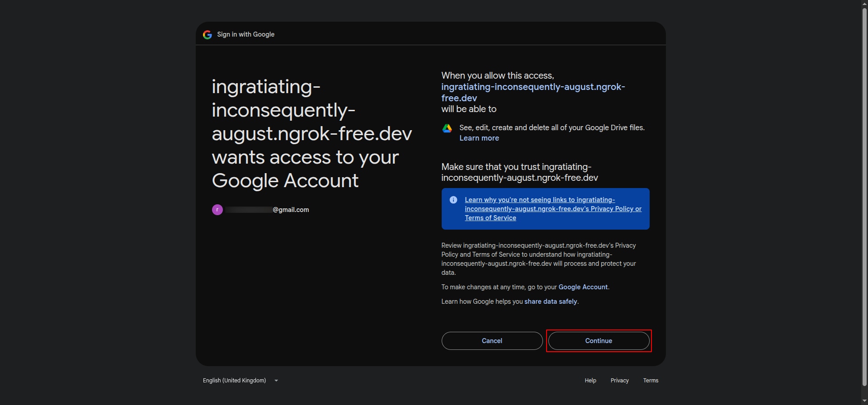Screen dimensions: 868x405
Task: Click the Sign in with Google header text
Action: (246, 34)
